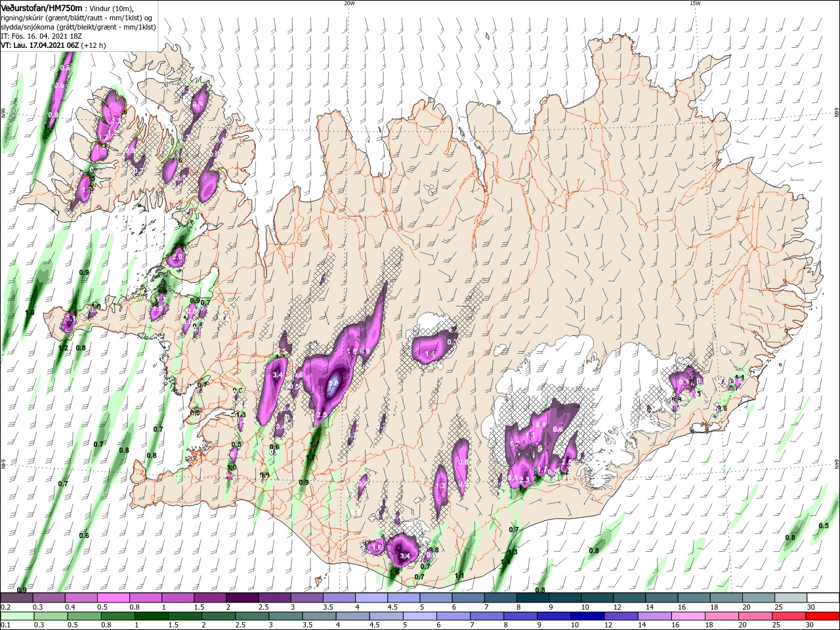Click the dark purple 2 swatch in the snow legend
Screen dimensions: 840x630
242,598
